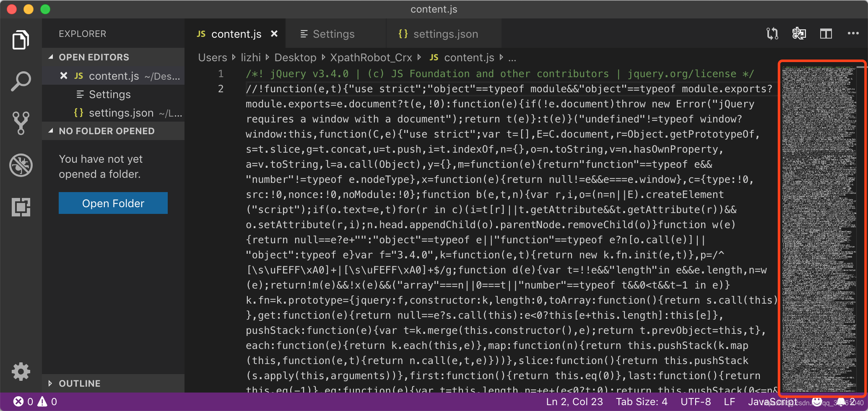Viewport: 868px width, 411px height.
Task: Click the warnings triangle in status bar
Action: 42,402
